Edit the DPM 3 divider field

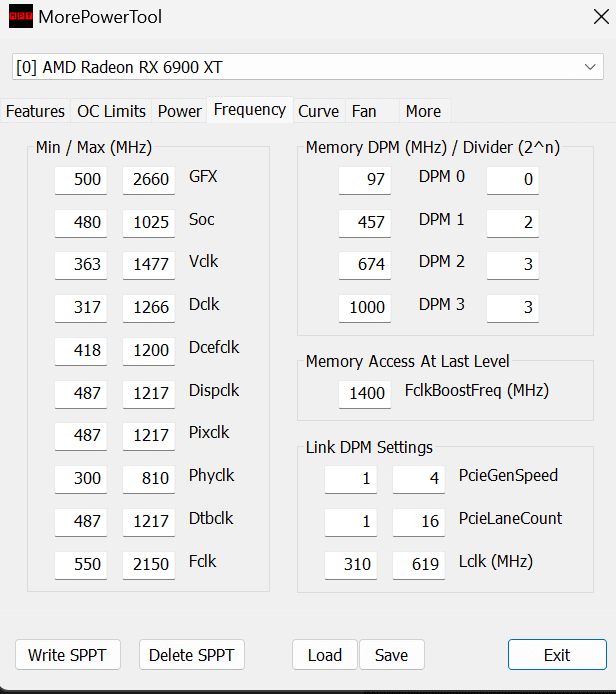coord(513,308)
